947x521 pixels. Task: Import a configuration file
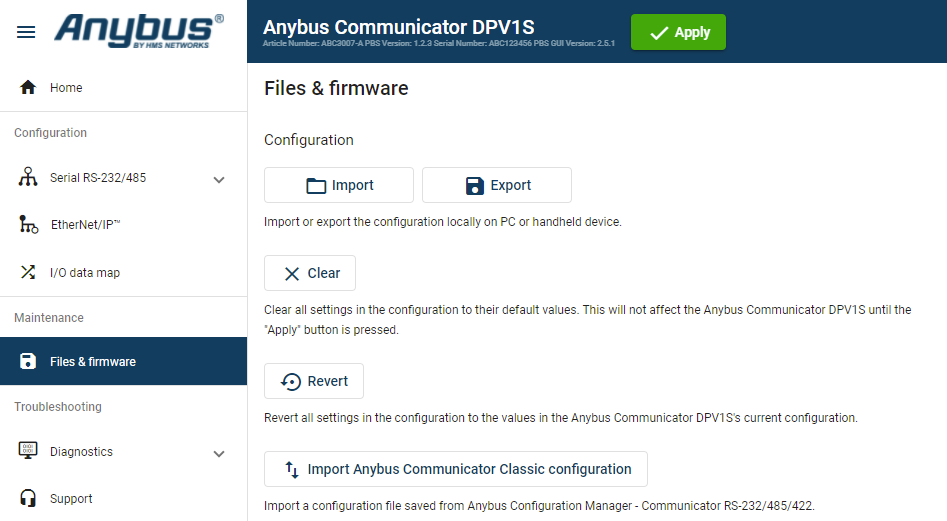339,185
